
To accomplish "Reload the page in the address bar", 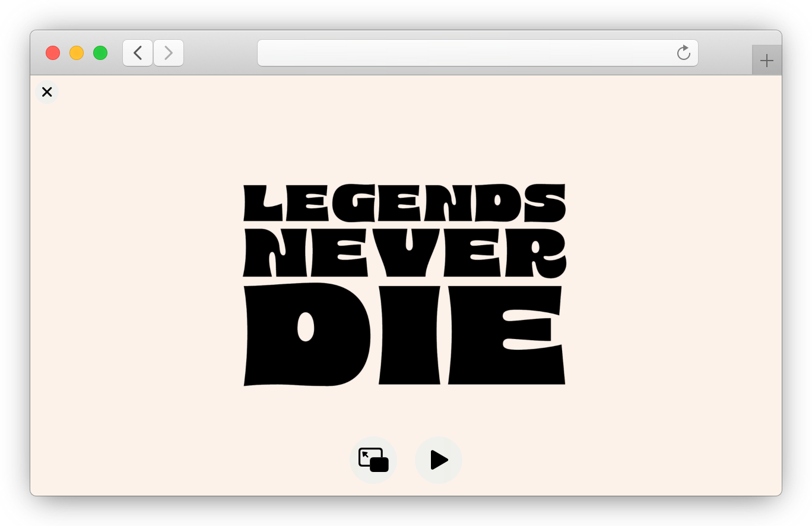I will click(x=683, y=53).
